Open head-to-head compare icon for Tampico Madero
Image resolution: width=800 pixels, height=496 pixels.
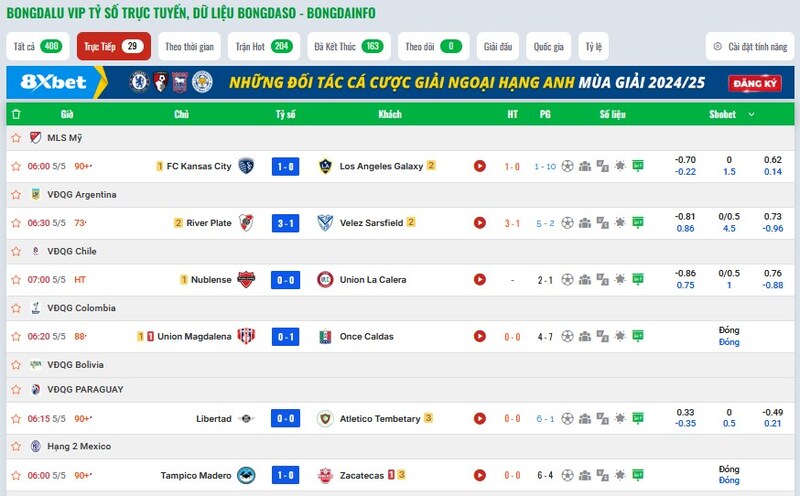click(603, 476)
